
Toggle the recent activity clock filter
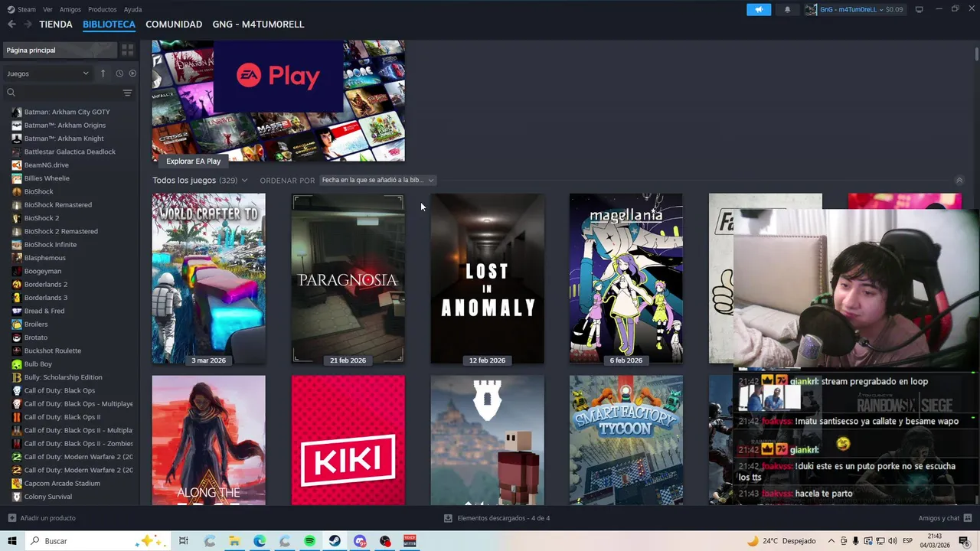point(119,73)
